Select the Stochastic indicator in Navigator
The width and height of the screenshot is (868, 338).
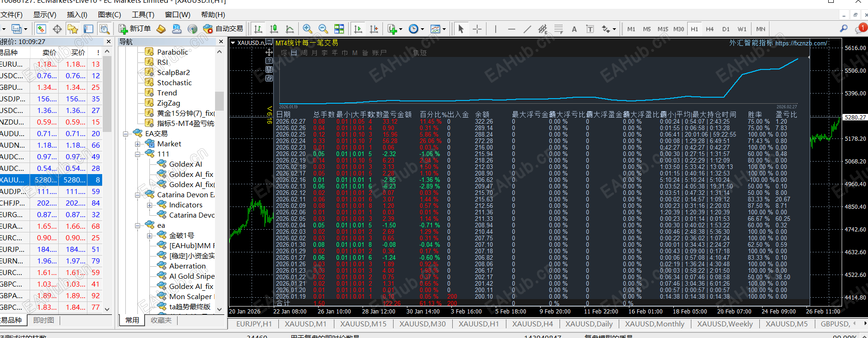click(x=174, y=83)
